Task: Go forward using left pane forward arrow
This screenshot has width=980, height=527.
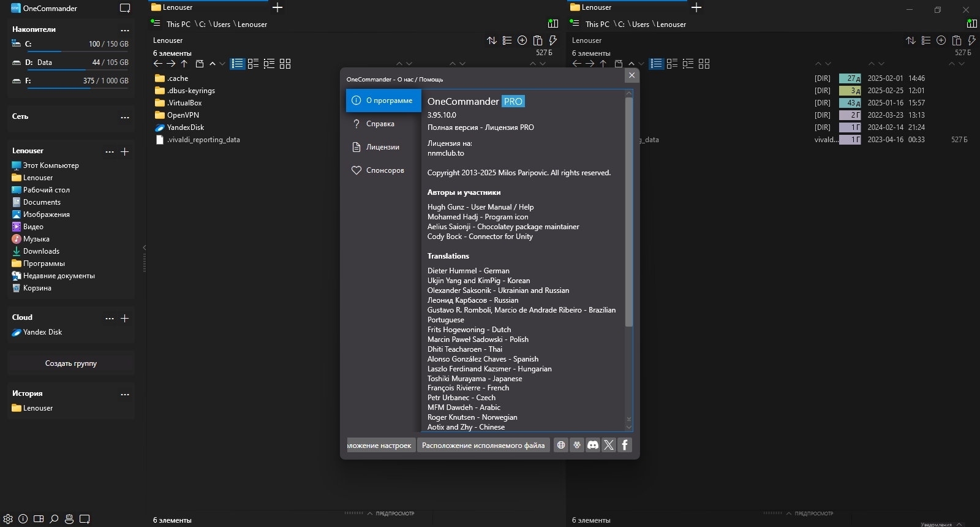Action: pyautogui.click(x=171, y=64)
